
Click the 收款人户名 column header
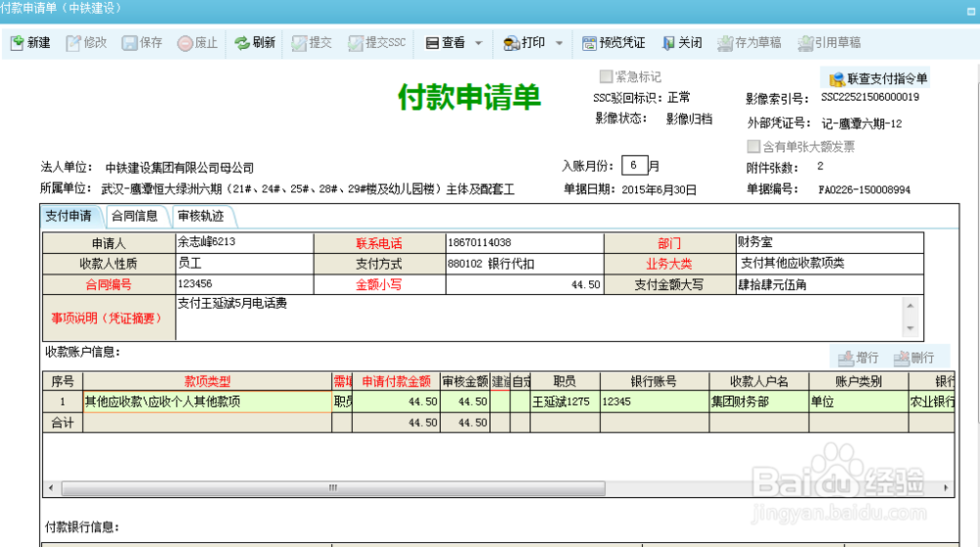759,381
